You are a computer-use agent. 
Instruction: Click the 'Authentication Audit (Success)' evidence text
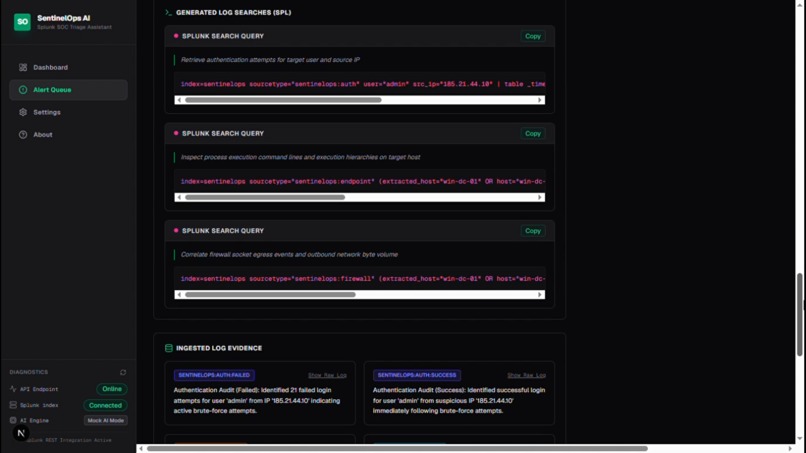pyautogui.click(x=459, y=401)
